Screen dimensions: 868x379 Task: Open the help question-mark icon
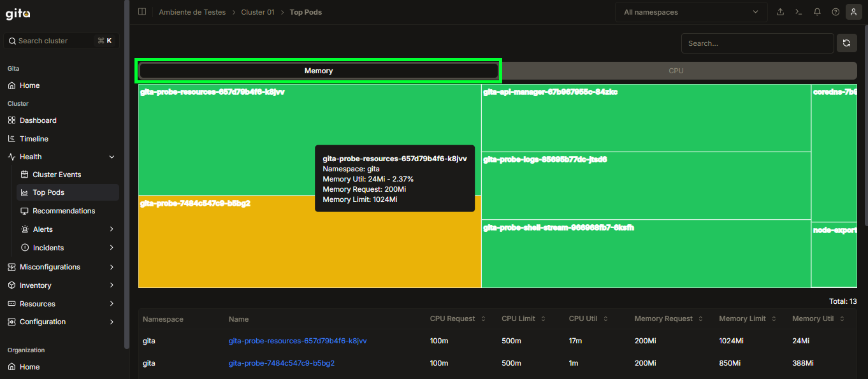[835, 12]
